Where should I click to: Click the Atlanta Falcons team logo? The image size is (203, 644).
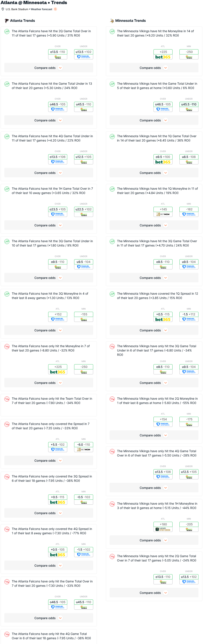[x=7, y=21]
